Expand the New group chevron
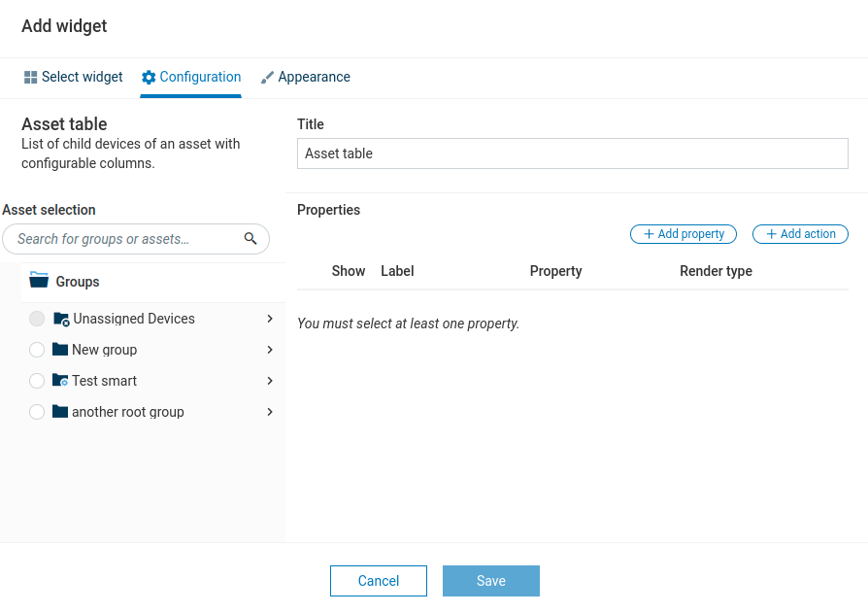 pyautogui.click(x=269, y=350)
